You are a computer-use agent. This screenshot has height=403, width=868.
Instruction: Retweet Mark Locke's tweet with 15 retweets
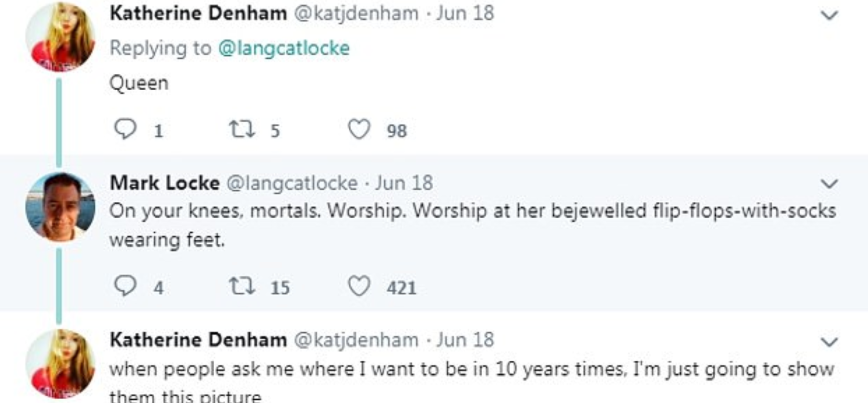coord(242,286)
